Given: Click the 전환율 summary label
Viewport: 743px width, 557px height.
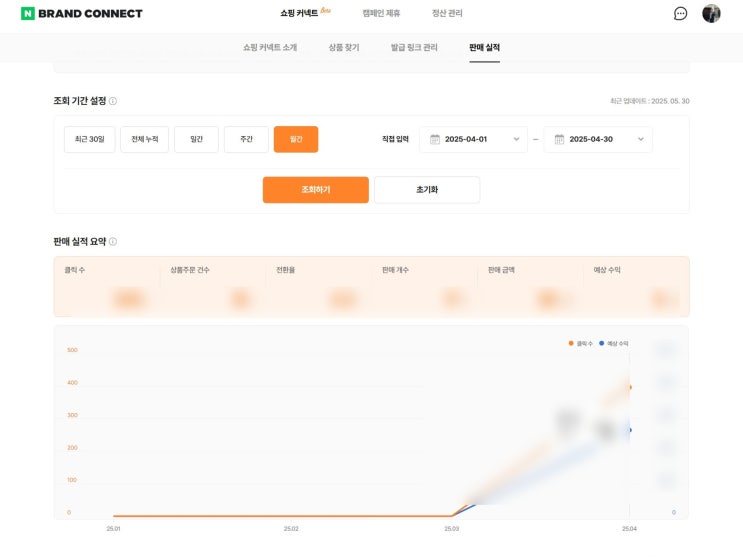Looking at the screenshot, I should [x=285, y=270].
